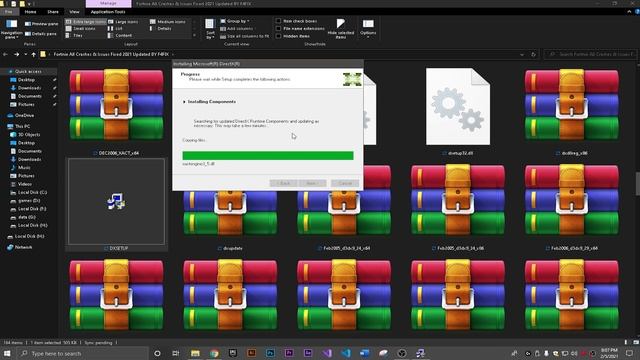Open Visual Studio Code taskbar icon
This screenshot has height=360, width=640.
(x=346, y=353)
